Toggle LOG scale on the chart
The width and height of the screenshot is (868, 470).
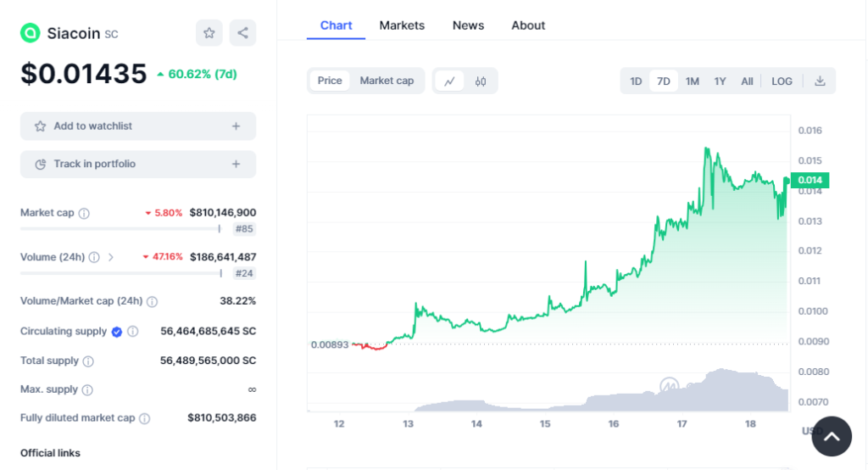[x=782, y=81]
